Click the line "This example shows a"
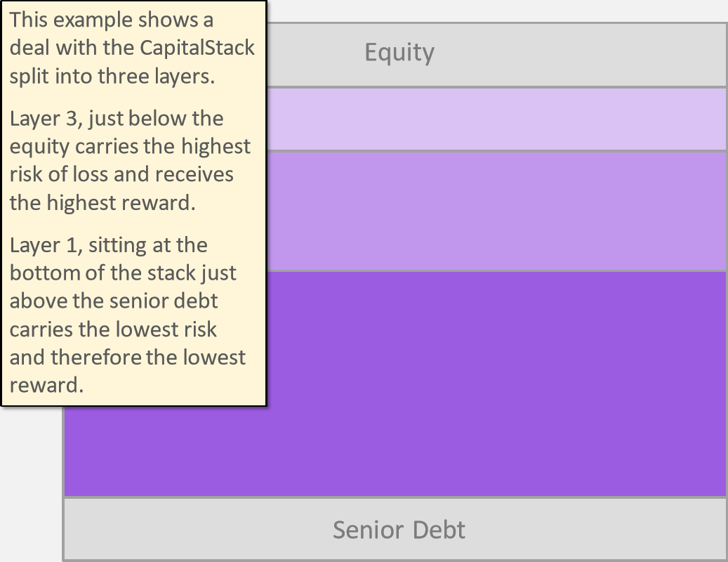The height and width of the screenshot is (562, 728). click(112, 20)
